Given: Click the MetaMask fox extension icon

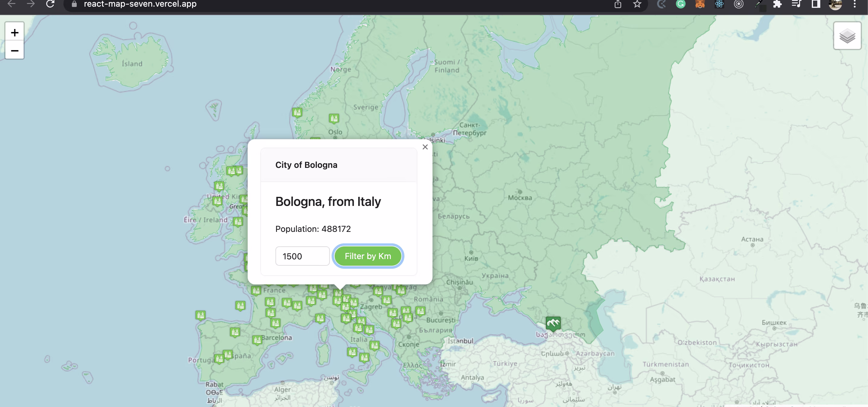Looking at the screenshot, I should pyautogui.click(x=700, y=4).
